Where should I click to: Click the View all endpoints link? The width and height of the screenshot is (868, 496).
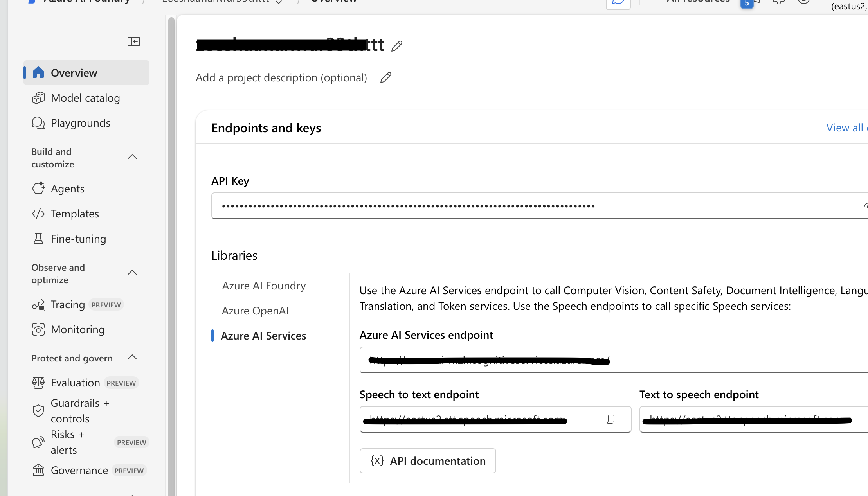point(847,128)
